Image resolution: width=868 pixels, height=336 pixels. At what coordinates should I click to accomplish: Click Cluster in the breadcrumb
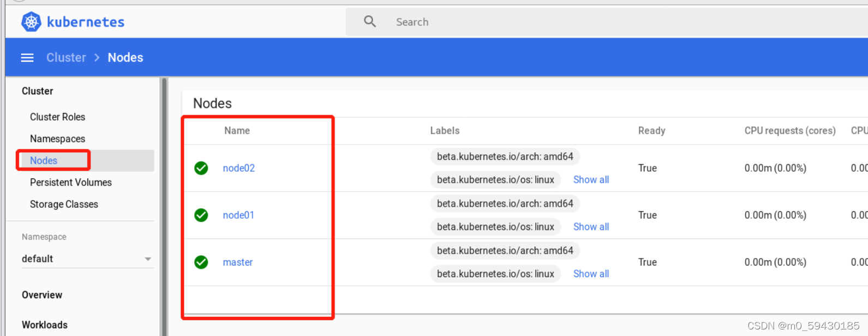66,58
